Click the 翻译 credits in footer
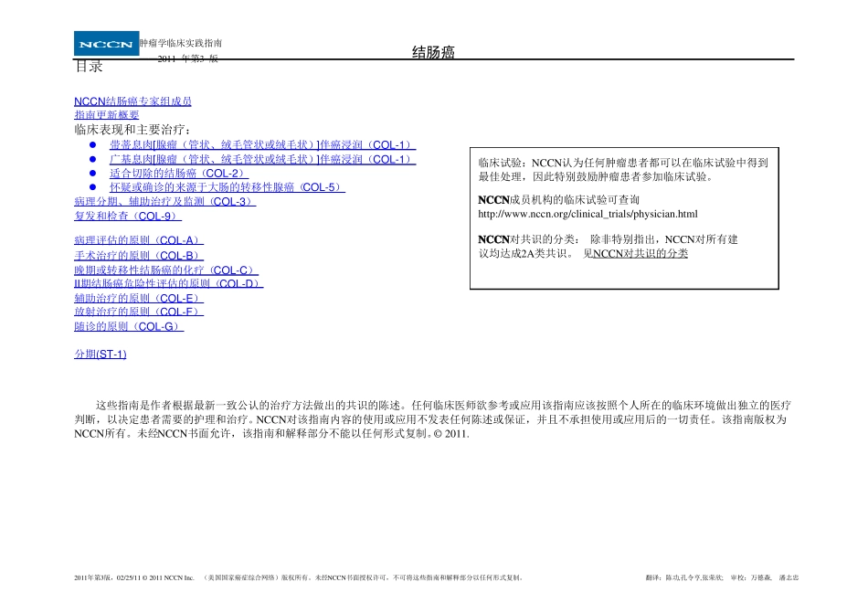Image resolution: width=868 pixels, height=614 pixels. [x=722, y=577]
